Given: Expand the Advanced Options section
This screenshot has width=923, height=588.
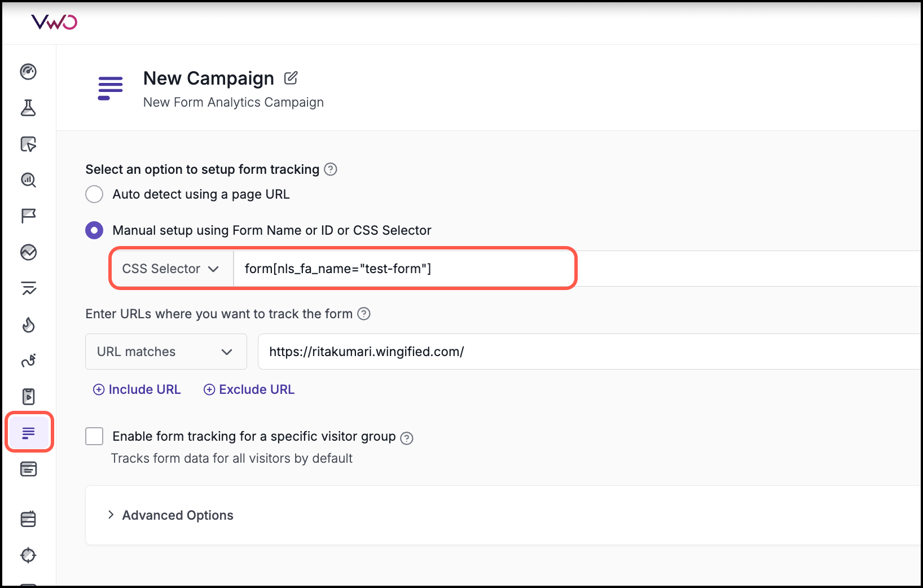Looking at the screenshot, I should (x=171, y=515).
